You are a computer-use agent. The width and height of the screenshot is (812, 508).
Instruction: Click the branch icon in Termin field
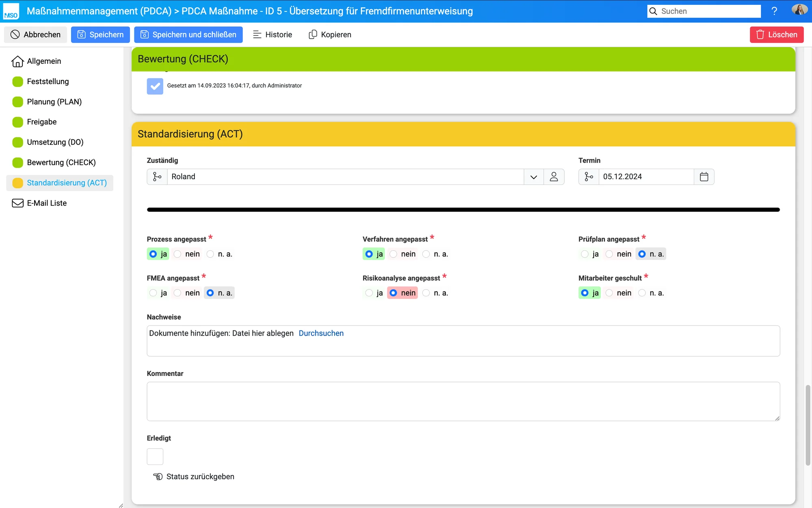pyautogui.click(x=589, y=177)
